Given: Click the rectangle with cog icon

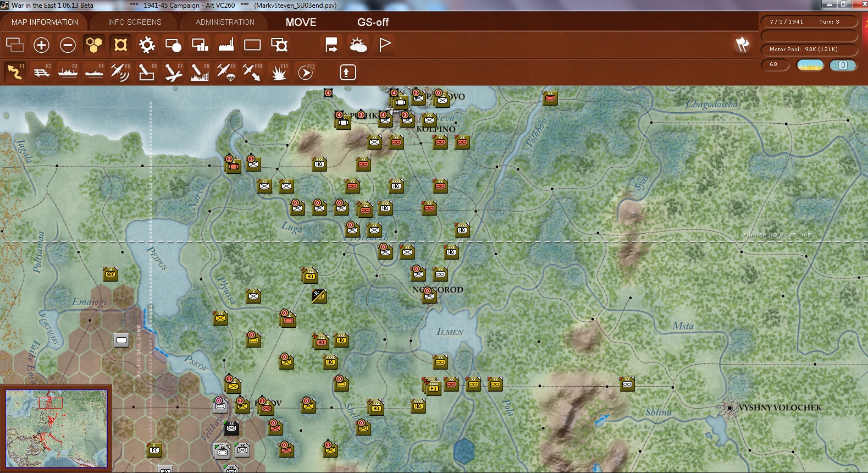Looking at the screenshot, I should [279, 45].
